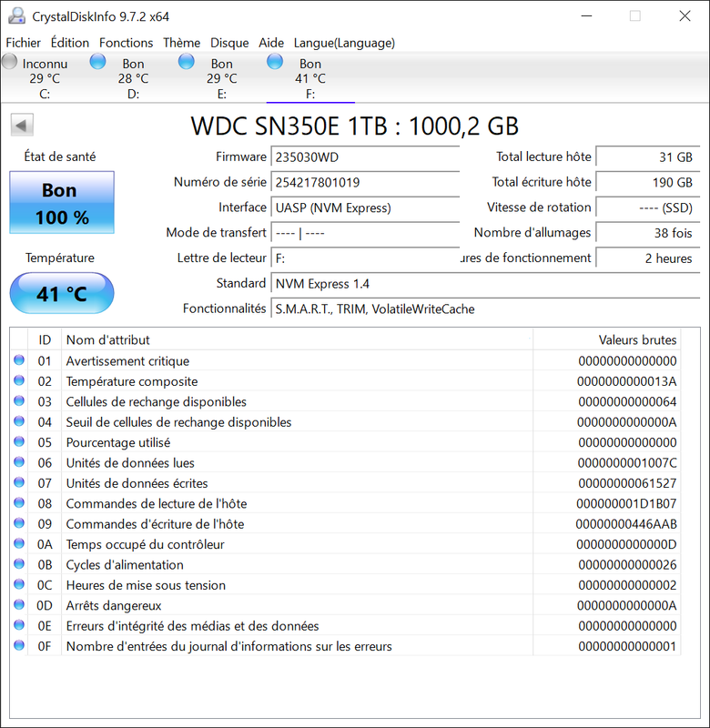This screenshot has width=710, height=728.
Task: Click the Lettre de lecteur field F:
Action: point(365,258)
